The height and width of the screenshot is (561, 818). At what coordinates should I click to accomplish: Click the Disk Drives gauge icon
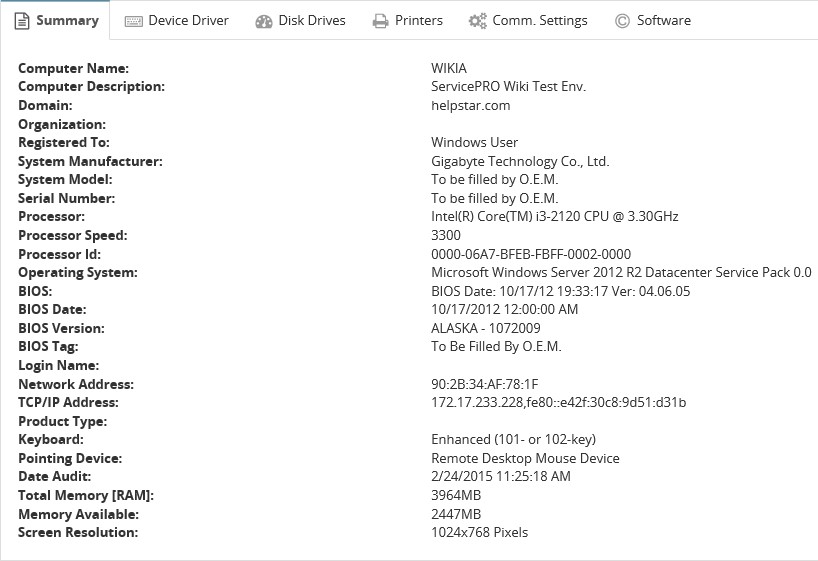point(264,21)
